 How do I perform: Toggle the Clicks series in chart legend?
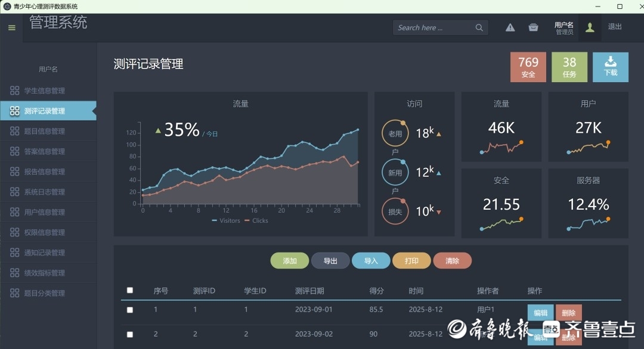click(256, 220)
